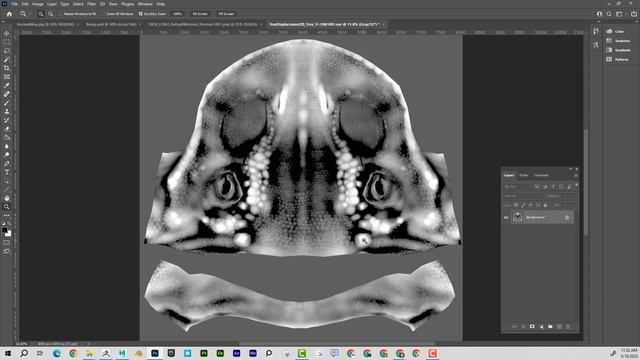Open the Swatches panel button
Viewport: 640px width, 360px height.
(x=618, y=41)
